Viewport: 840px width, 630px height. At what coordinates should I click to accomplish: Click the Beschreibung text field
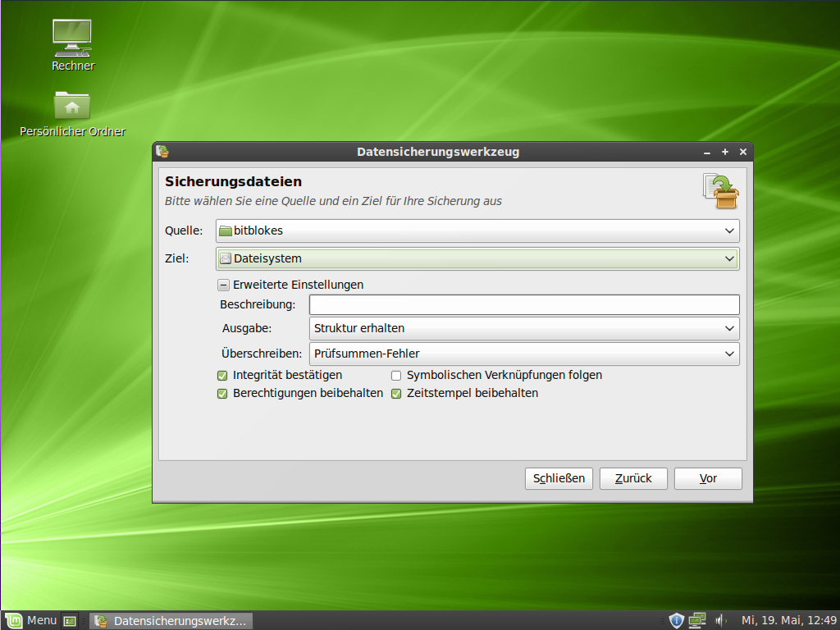point(524,305)
